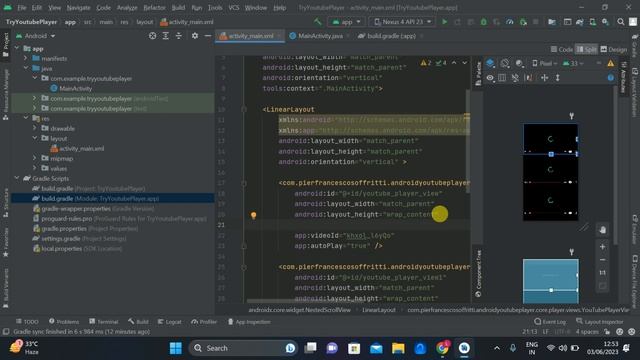Collapse the app module tree node
640x360 pixels.
point(17,49)
